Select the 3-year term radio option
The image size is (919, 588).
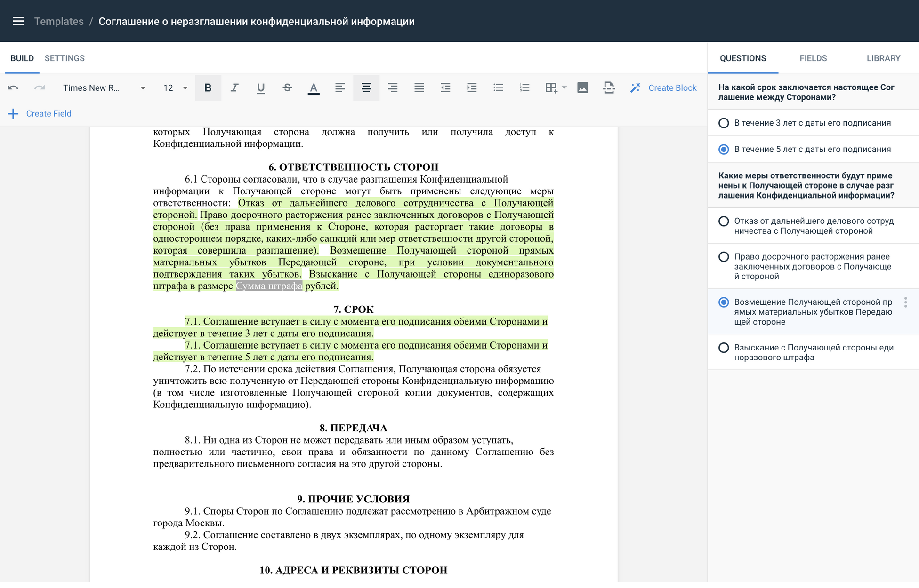[x=724, y=123]
